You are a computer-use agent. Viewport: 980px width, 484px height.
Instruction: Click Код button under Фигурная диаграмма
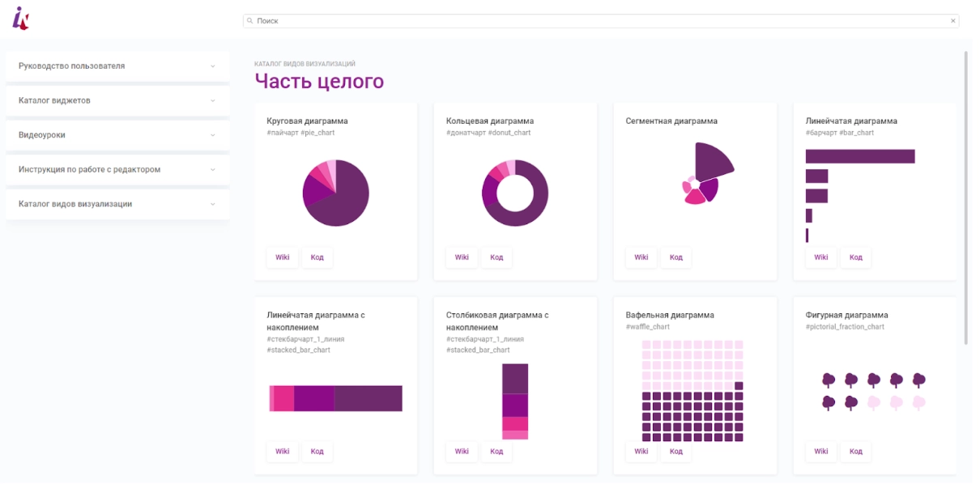[855, 452]
